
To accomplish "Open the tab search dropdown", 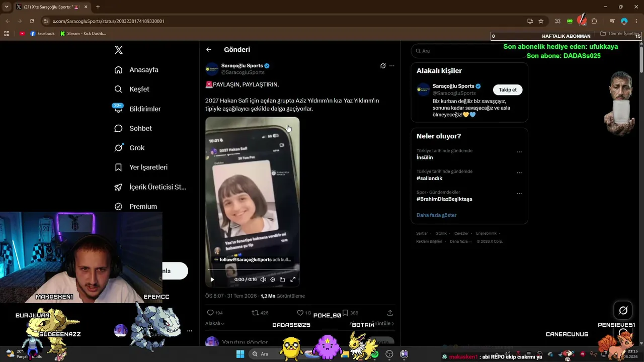I will tap(7, 7).
